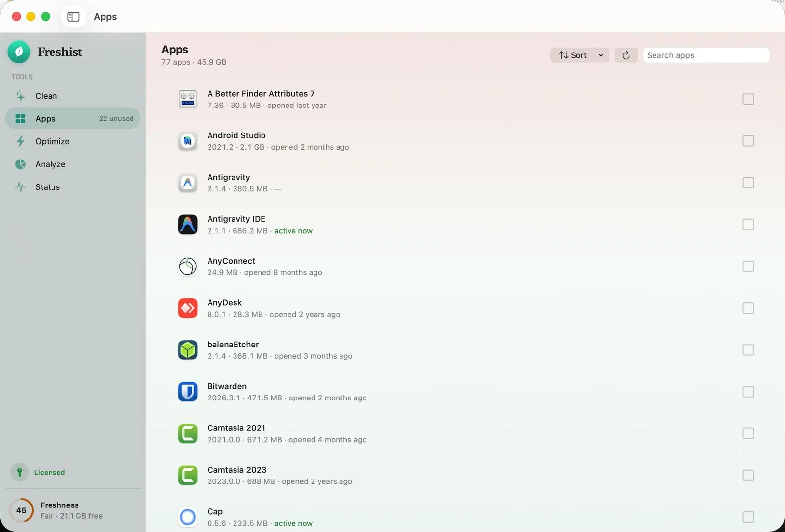Mark the AnyDesk checkbox
Screen dimensions: 785x532
pyautogui.click(x=748, y=308)
